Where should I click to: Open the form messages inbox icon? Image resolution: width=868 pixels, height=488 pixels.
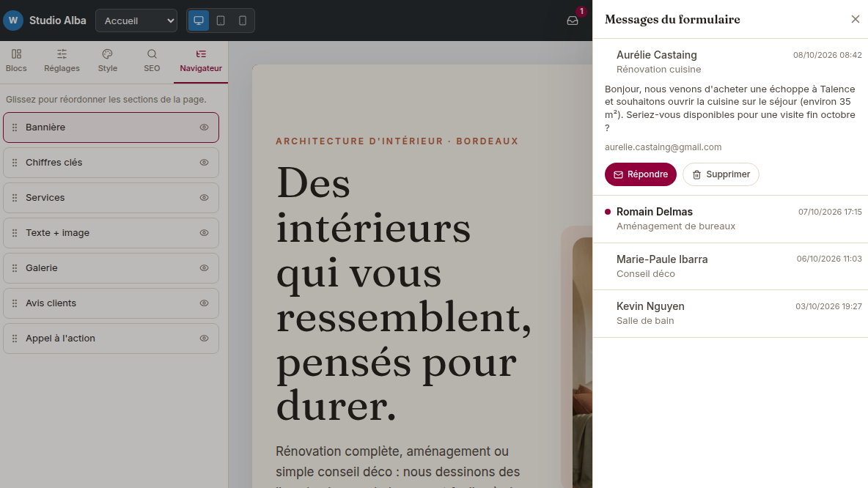[x=573, y=21]
